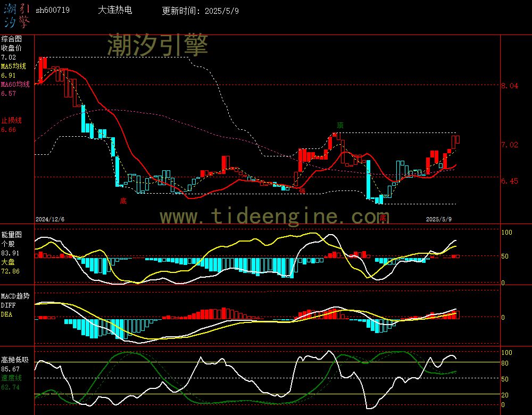The image size is (532, 415).
Task: Click the 止损线 stop-loss label
Action: [11, 120]
